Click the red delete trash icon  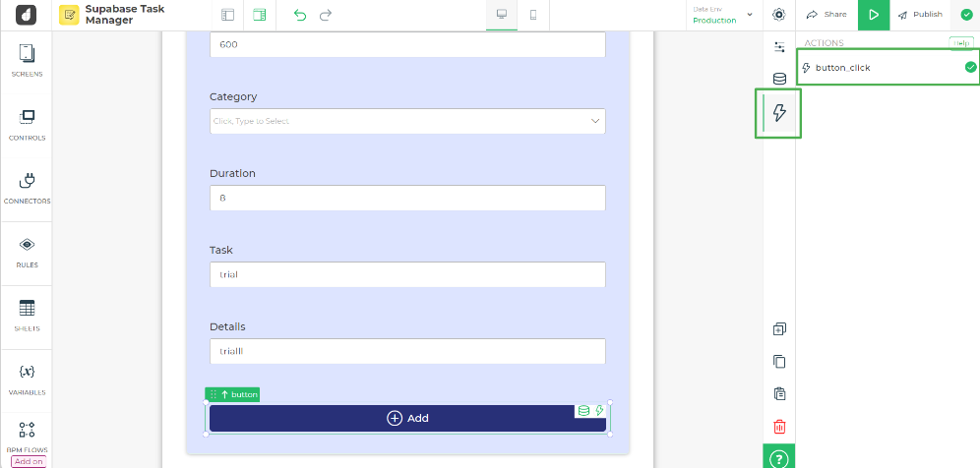pos(779,427)
